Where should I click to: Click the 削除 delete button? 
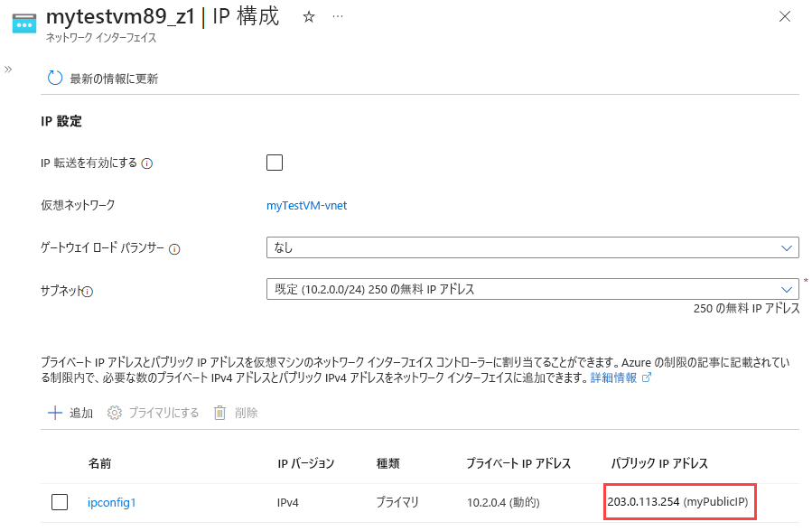click(x=236, y=413)
